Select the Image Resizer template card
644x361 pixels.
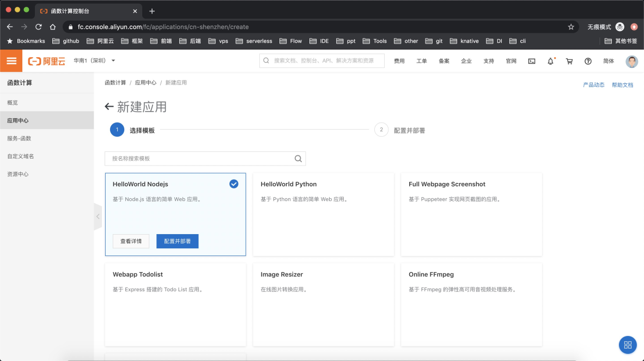tap(323, 305)
